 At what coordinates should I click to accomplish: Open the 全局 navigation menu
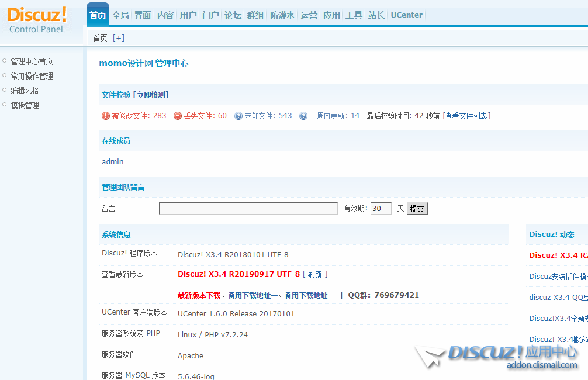120,15
